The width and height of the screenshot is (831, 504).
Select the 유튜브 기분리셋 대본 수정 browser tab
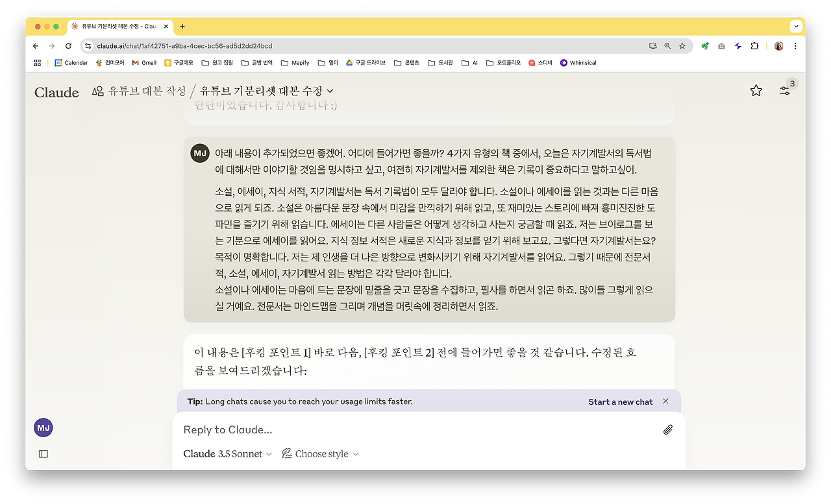click(116, 27)
